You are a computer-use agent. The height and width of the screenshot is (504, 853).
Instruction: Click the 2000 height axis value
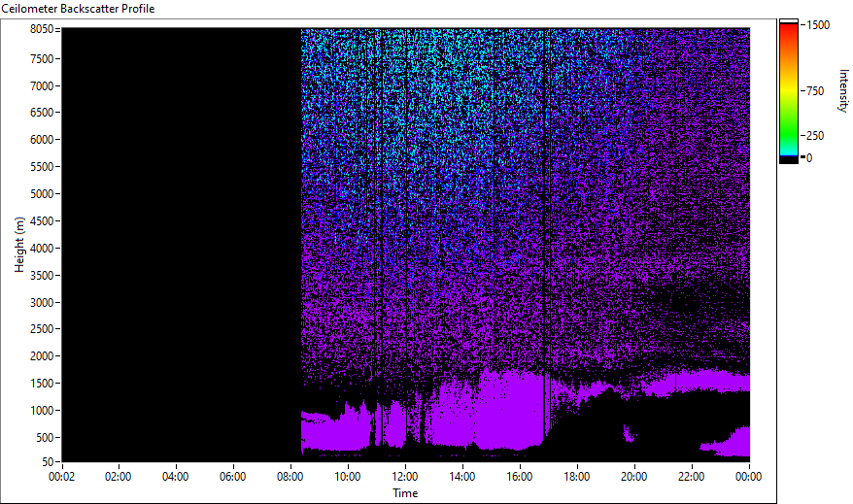pos(42,356)
